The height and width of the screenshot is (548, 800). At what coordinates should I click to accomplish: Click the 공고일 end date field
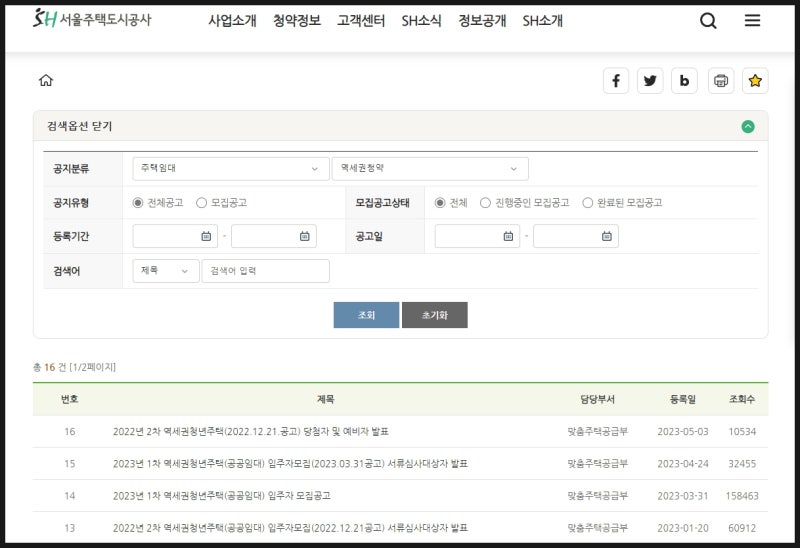click(576, 236)
